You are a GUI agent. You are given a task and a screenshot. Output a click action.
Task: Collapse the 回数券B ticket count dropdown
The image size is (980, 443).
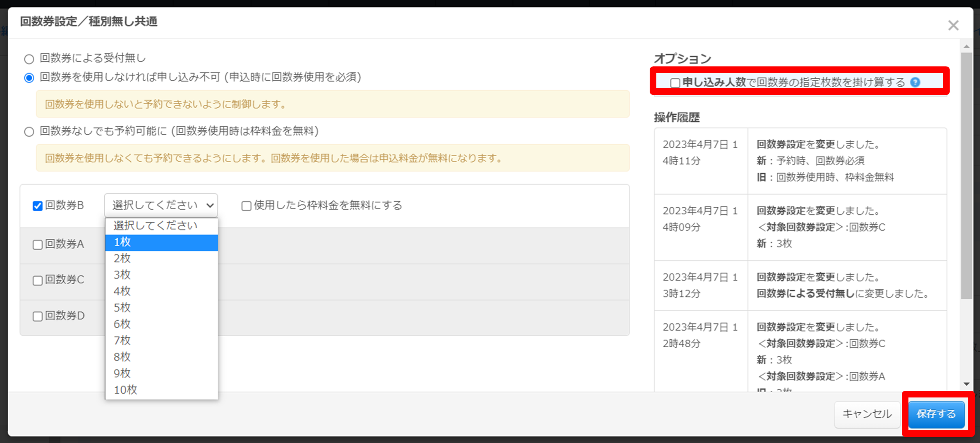(x=161, y=205)
